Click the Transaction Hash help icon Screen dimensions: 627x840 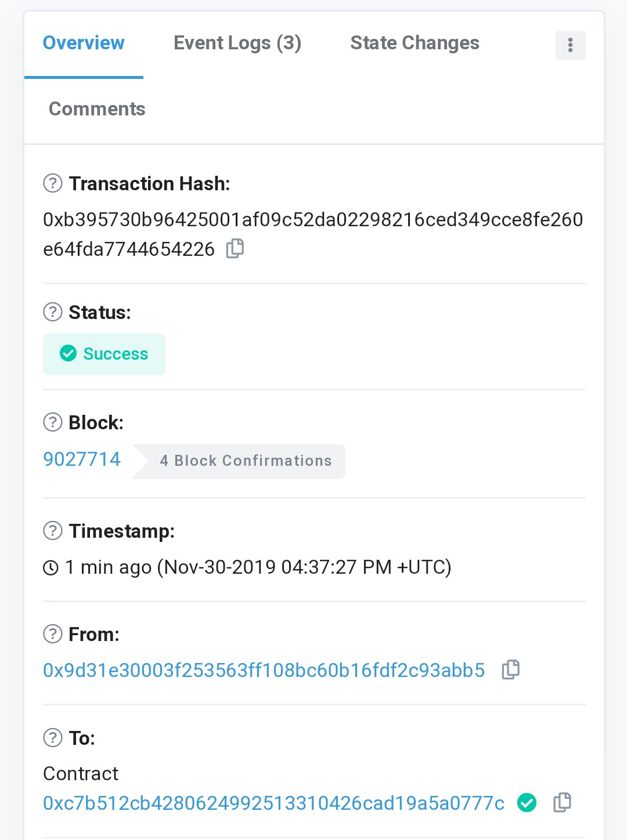pos(53,183)
